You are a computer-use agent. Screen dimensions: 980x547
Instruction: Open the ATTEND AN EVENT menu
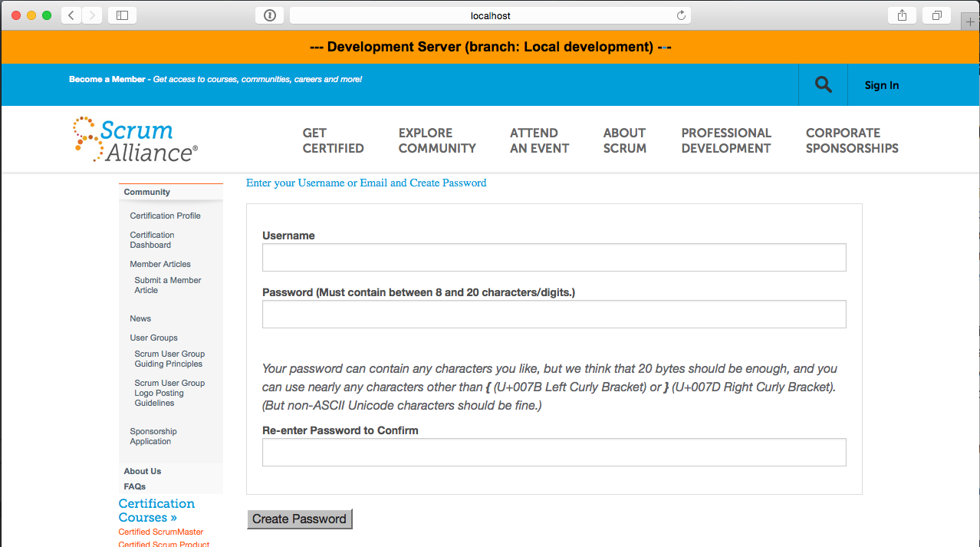pos(539,140)
